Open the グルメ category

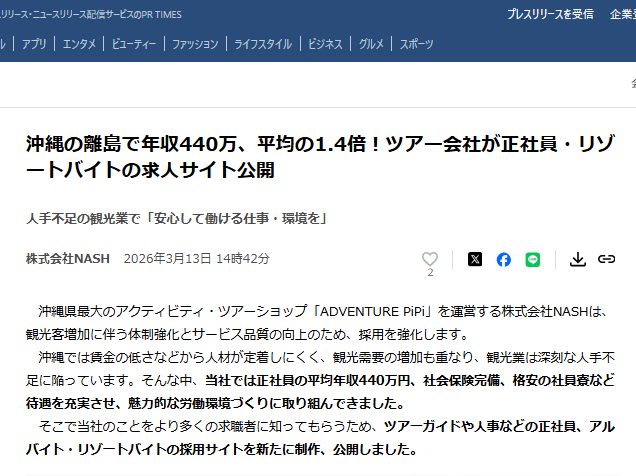click(x=371, y=44)
